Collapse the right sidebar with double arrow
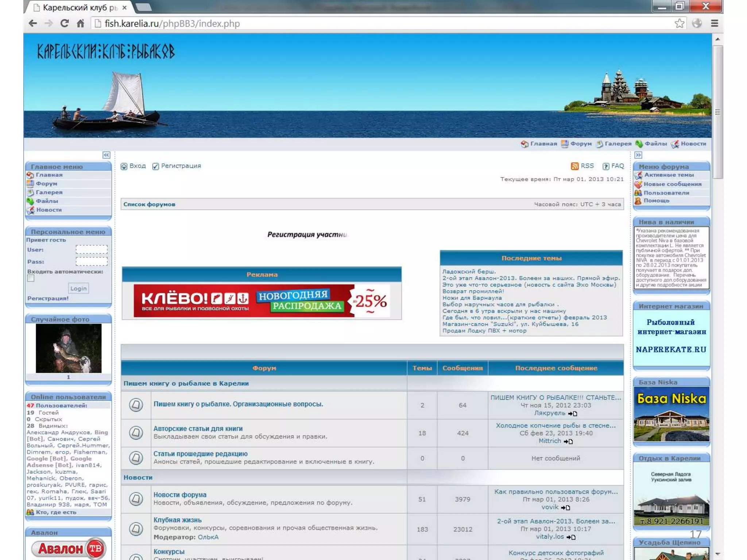Screen dimensions: 747x560 tap(638, 155)
